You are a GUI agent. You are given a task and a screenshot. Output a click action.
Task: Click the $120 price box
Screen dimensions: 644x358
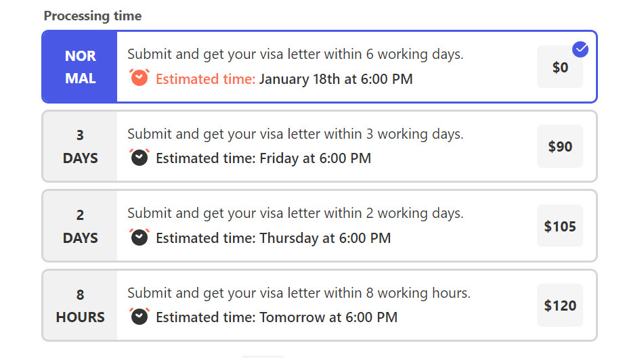click(559, 305)
